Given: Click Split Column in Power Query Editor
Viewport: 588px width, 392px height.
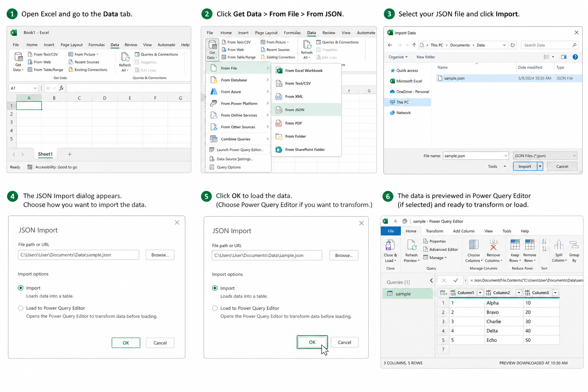Looking at the screenshot, I should click(559, 251).
